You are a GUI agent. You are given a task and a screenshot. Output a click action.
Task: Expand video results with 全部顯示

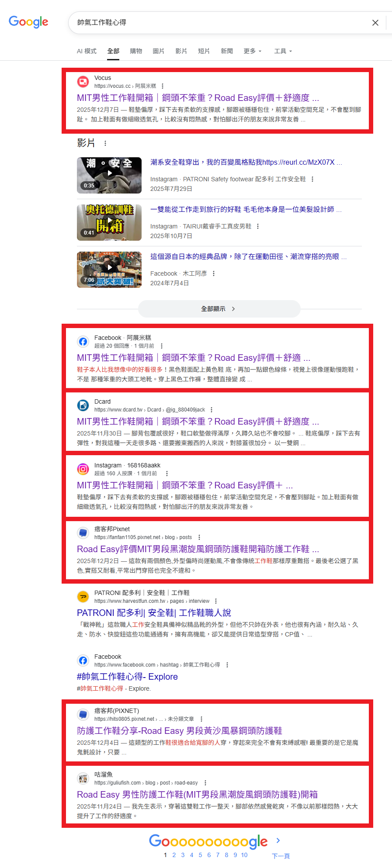click(x=219, y=309)
